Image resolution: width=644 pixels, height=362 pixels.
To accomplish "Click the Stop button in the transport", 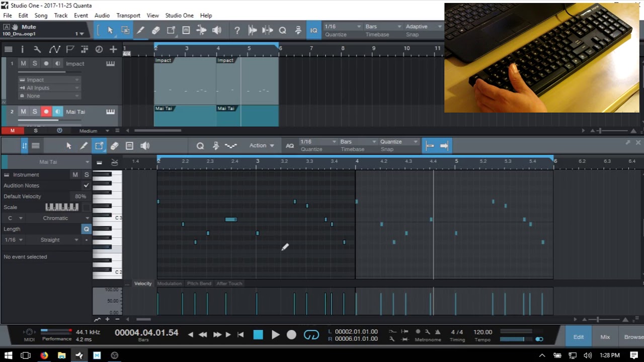I will click(x=258, y=334).
